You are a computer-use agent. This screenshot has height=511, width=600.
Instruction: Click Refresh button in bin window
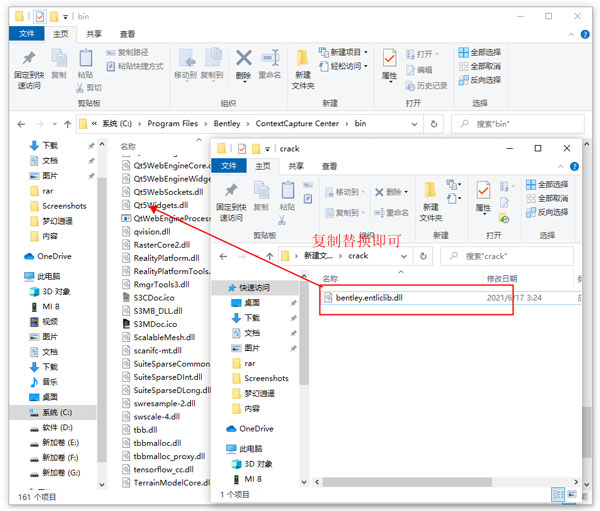(x=434, y=124)
